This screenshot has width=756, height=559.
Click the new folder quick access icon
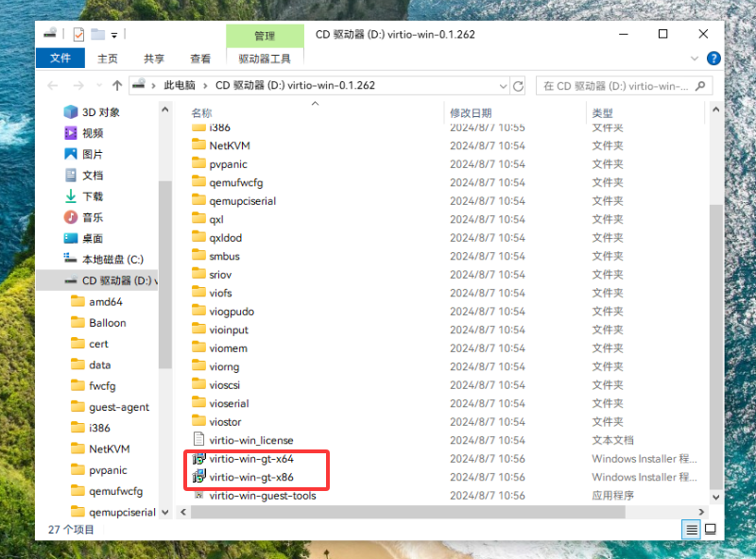(98, 34)
